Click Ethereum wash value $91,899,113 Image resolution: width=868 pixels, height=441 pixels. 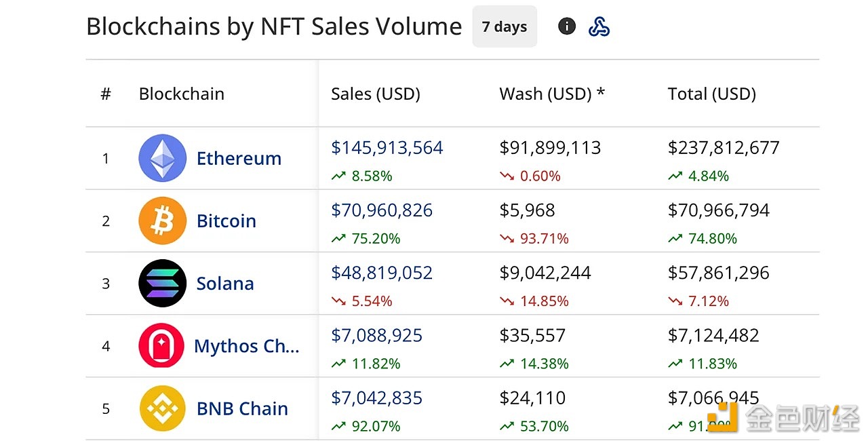coord(550,148)
